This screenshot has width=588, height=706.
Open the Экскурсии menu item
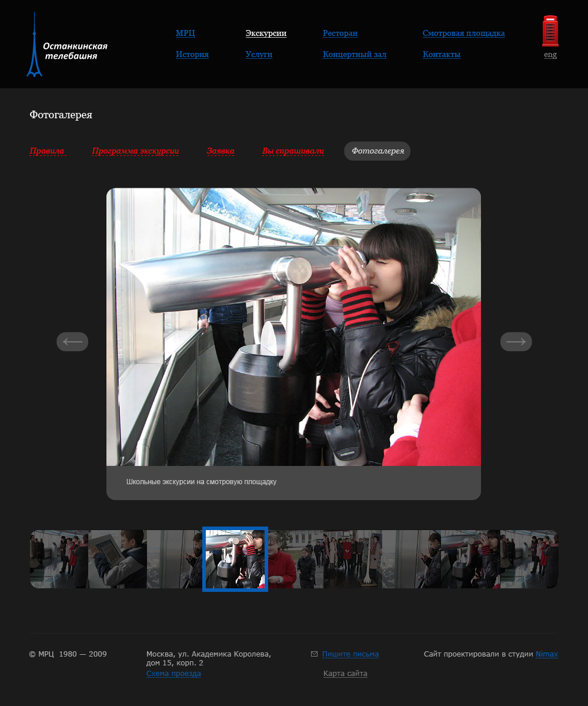266,34
